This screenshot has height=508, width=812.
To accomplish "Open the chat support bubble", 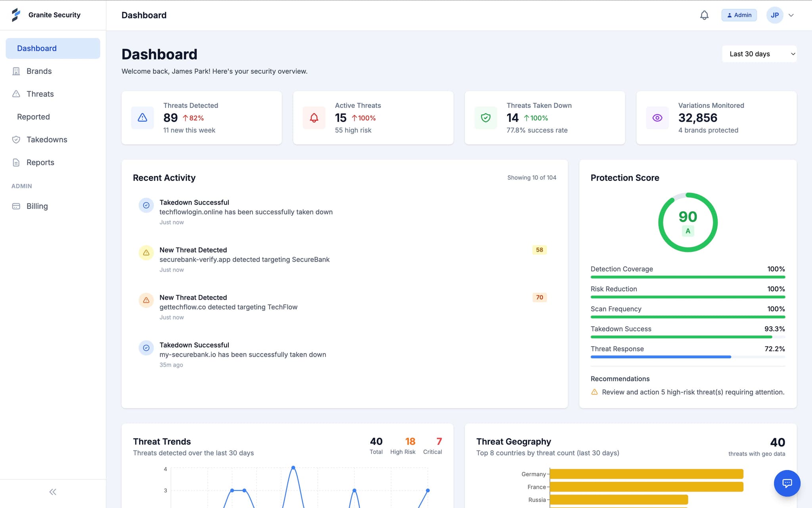I will point(787,483).
